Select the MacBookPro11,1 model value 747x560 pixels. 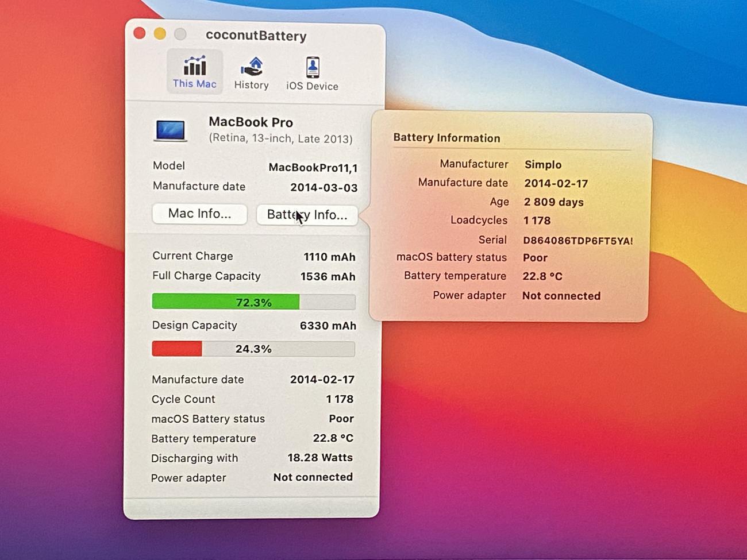(x=313, y=168)
